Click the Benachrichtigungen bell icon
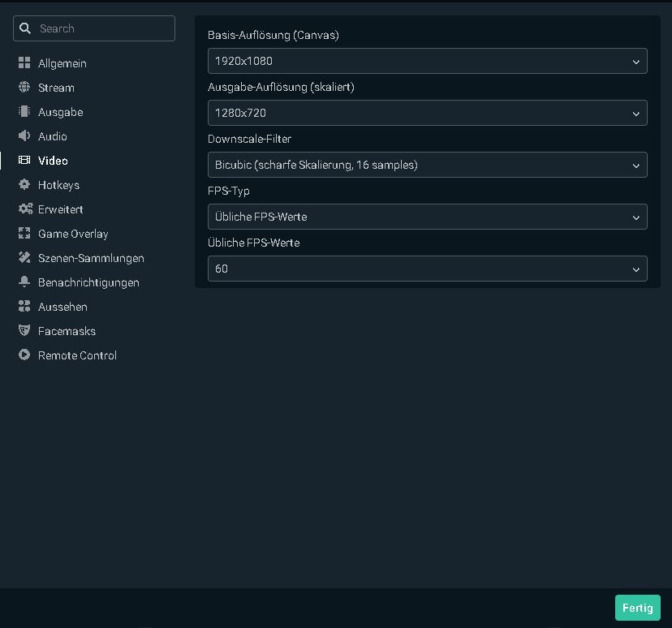This screenshot has height=628, width=672. 24,282
